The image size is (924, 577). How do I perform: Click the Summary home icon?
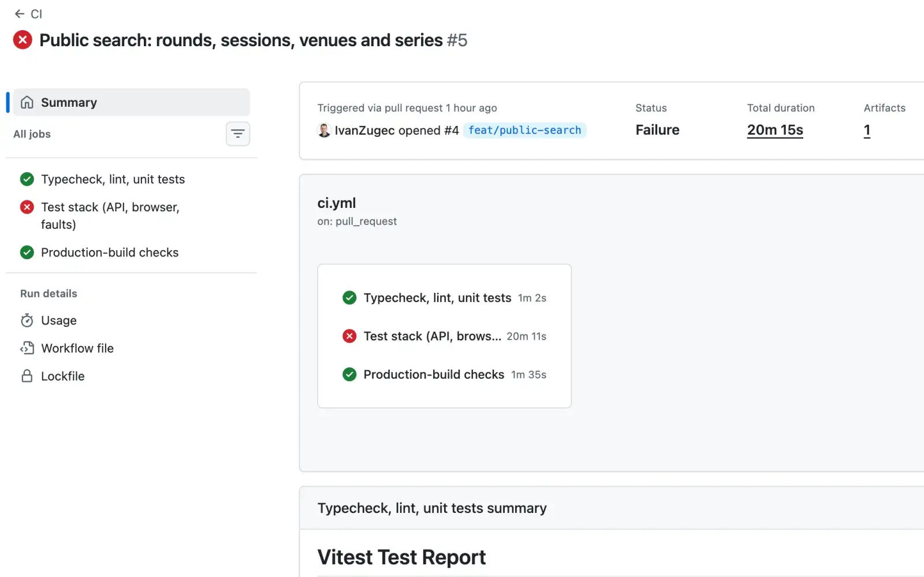pyautogui.click(x=27, y=102)
